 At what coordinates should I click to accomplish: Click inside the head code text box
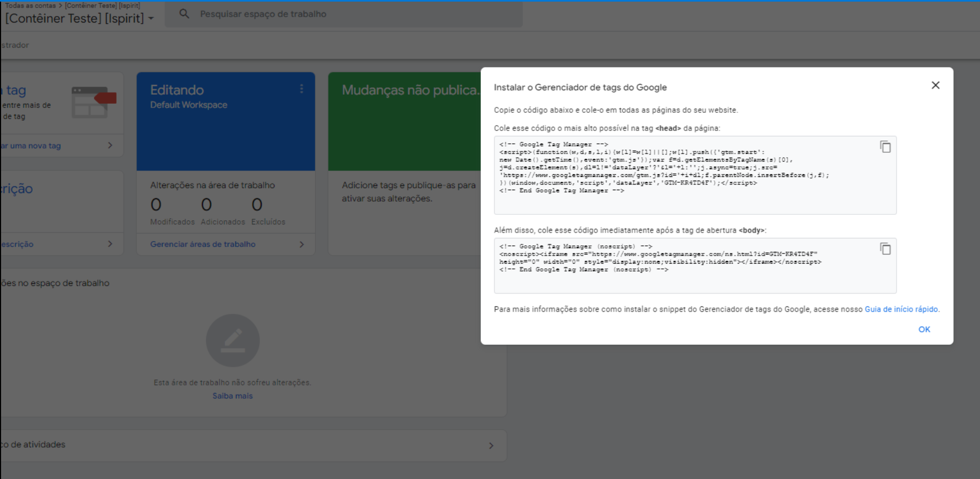pyautogui.click(x=695, y=175)
